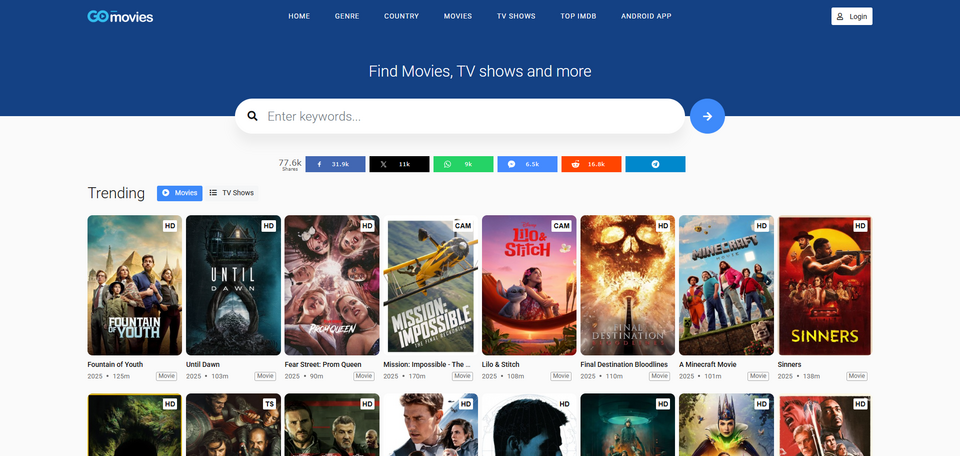The width and height of the screenshot is (960, 456).
Task: Open the Home menu item
Action: pyautogui.click(x=299, y=17)
